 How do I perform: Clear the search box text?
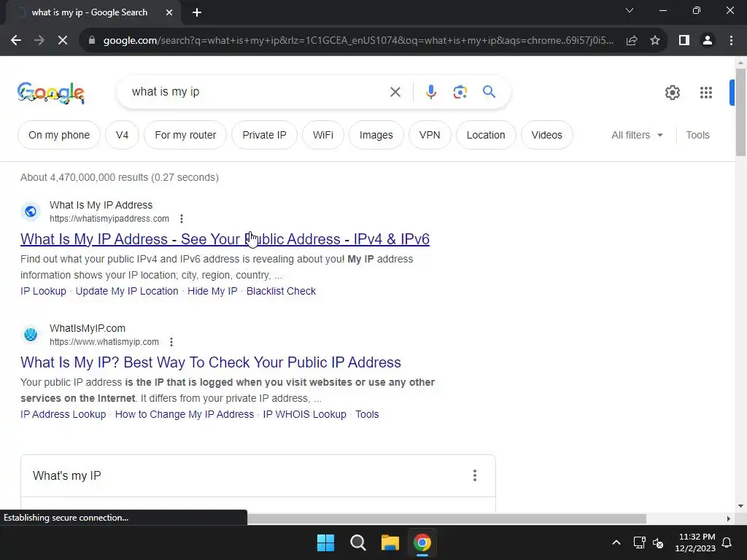395,92
